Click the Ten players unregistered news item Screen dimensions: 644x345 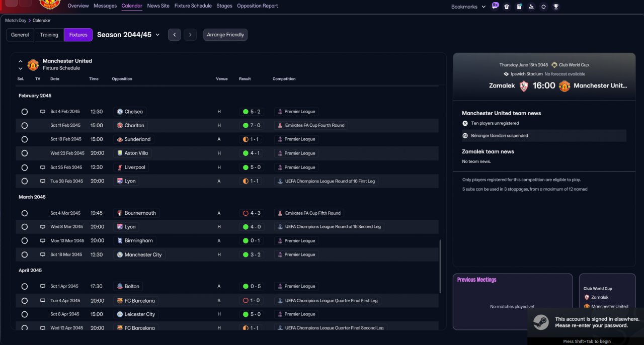pos(495,123)
